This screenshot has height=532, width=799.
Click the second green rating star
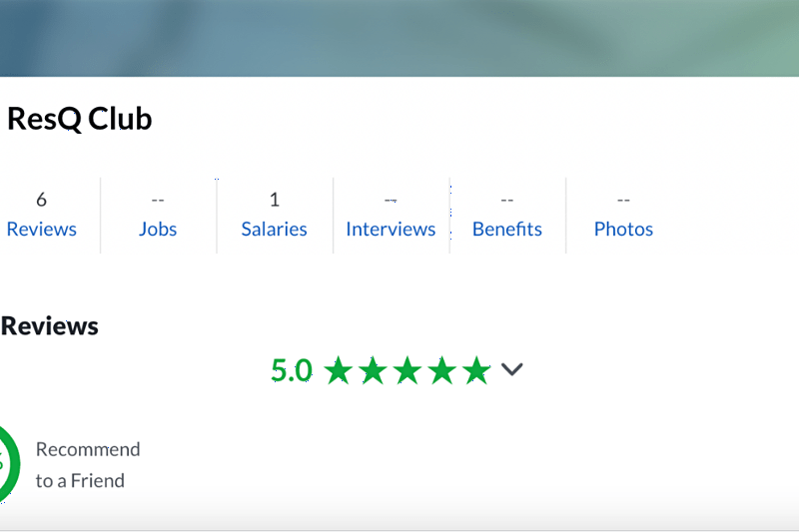tap(373, 371)
